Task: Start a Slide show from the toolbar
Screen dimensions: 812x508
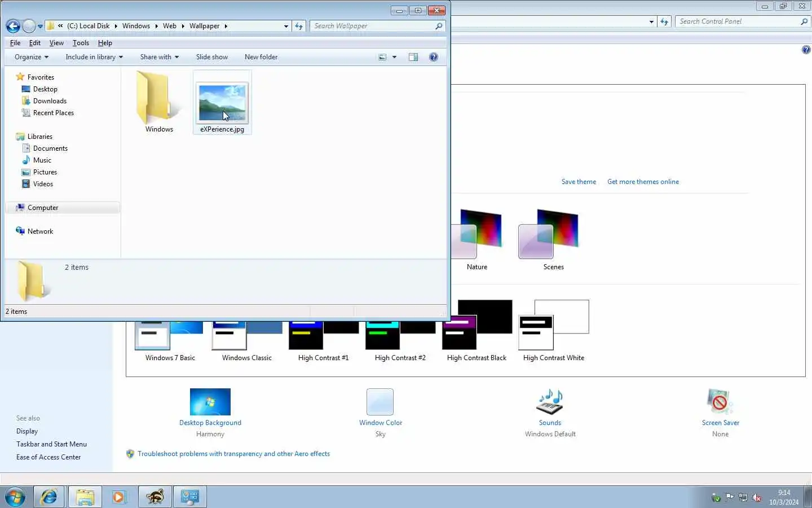Action: tap(212, 57)
